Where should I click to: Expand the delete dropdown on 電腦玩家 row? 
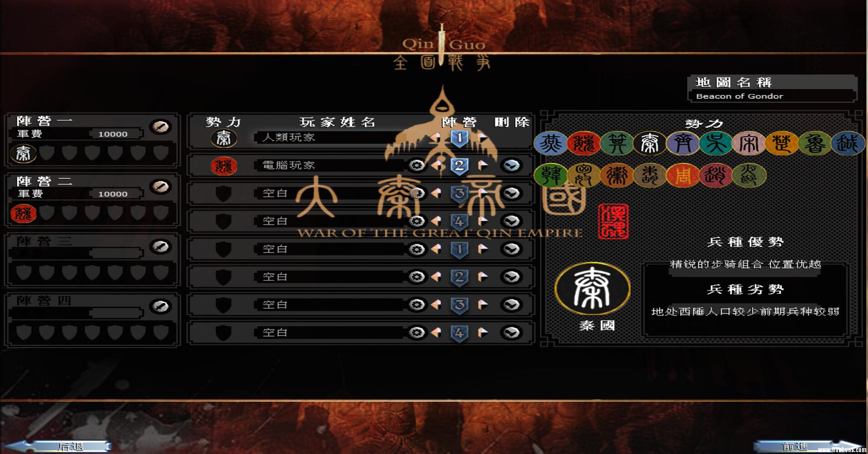[511, 165]
